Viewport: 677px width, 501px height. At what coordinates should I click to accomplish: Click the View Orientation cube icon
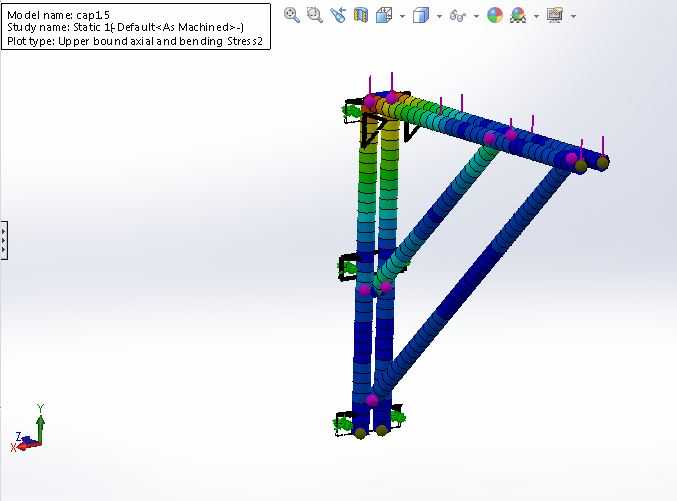(383, 16)
